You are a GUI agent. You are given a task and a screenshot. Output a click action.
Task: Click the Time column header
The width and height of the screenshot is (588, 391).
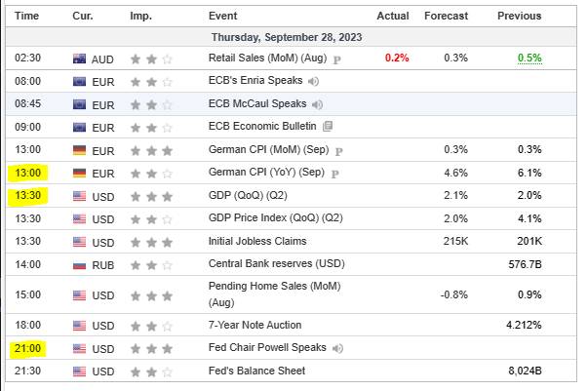pos(27,17)
